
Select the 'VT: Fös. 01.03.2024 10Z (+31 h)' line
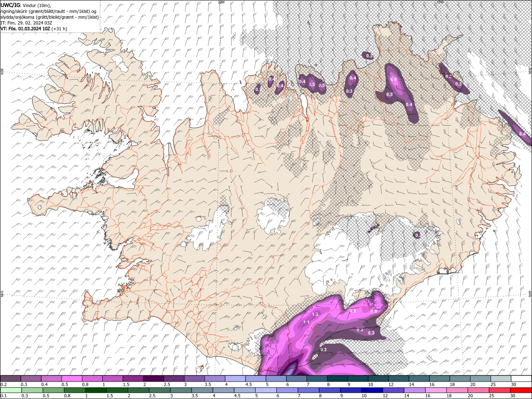click(x=34, y=29)
